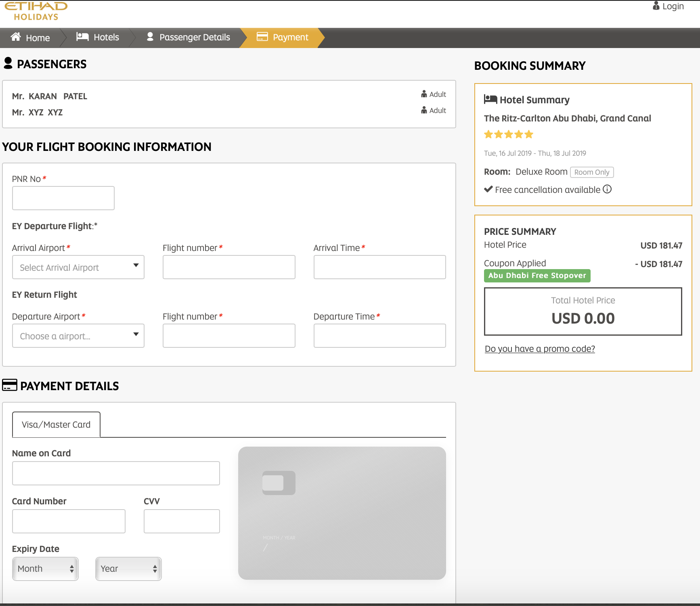The image size is (700, 606).
Task: Select the Visa/Master Card tab
Action: [x=56, y=424]
